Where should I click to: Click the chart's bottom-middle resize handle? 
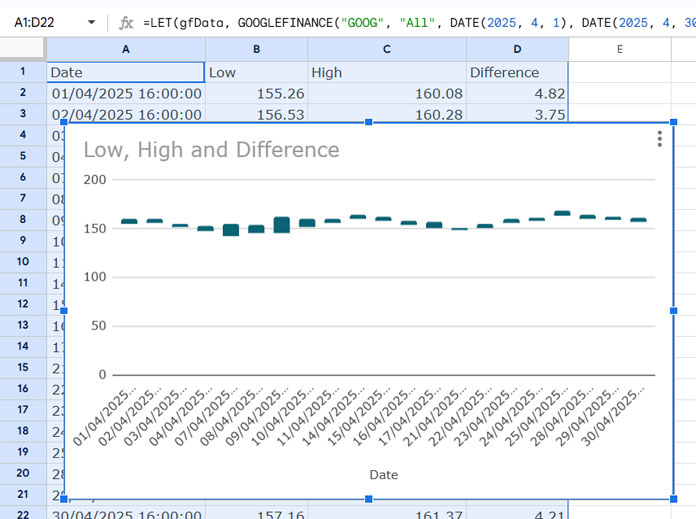(368, 499)
